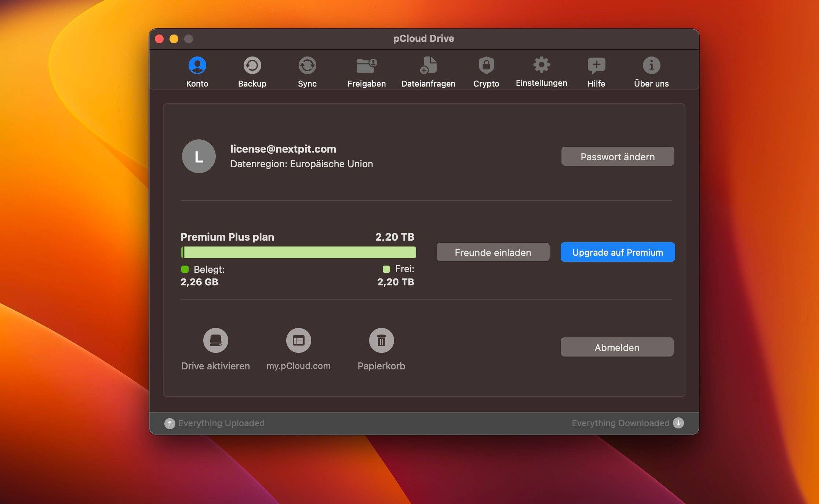Image resolution: width=819 pixels, height=504 pixels.
Task: Open the Über uns info icon
Action: (x=651, y=65)
